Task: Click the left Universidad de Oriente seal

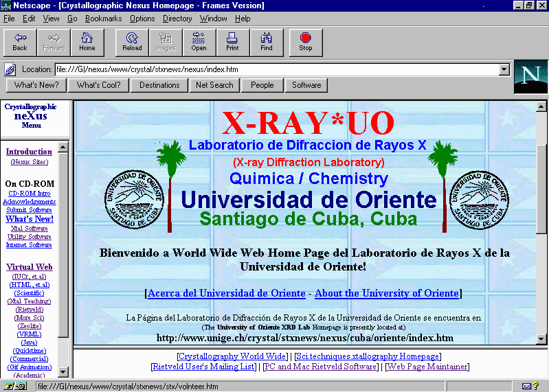Action: click(x=135, y=199)
